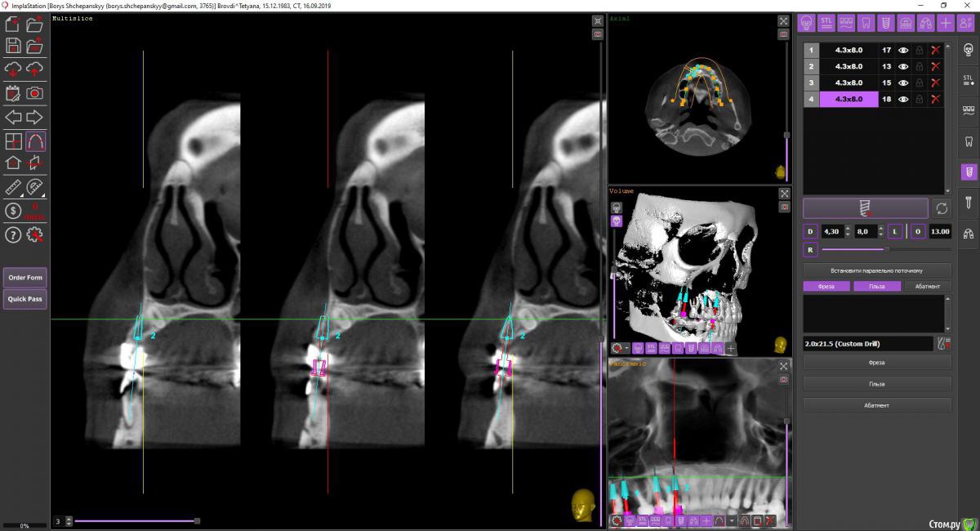Toggle the lock for implant 13

pos(920,67)
